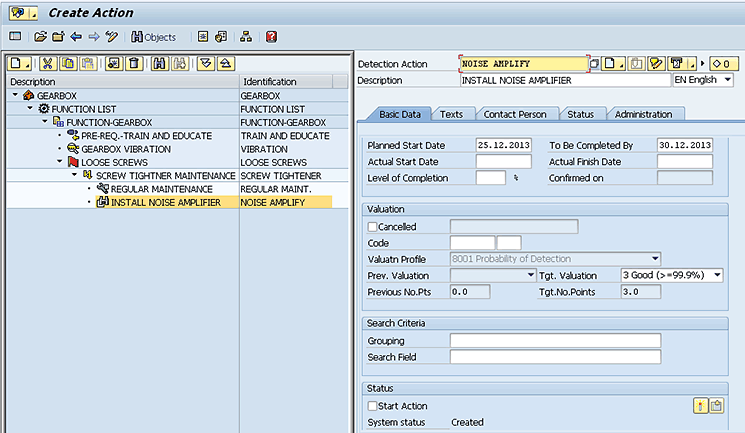745x433 pixels.
Task: Click the Planned Start Date field
Action: 503,145
